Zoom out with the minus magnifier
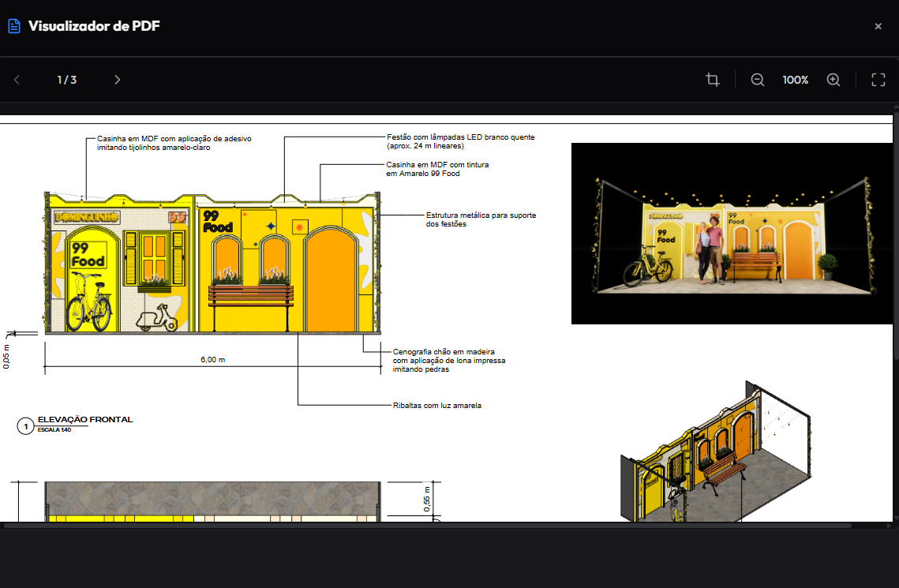The height and width of the screenshot is (588, 899). coord(758,80)
